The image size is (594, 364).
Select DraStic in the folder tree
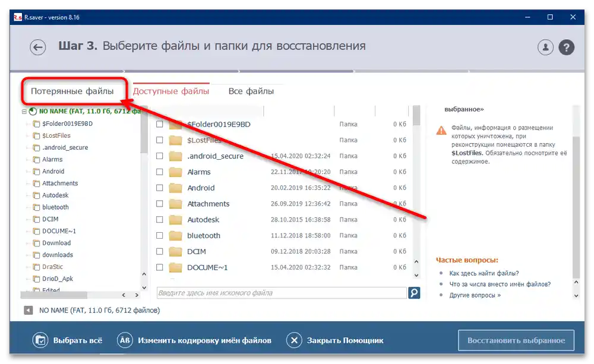click(53, 267)
